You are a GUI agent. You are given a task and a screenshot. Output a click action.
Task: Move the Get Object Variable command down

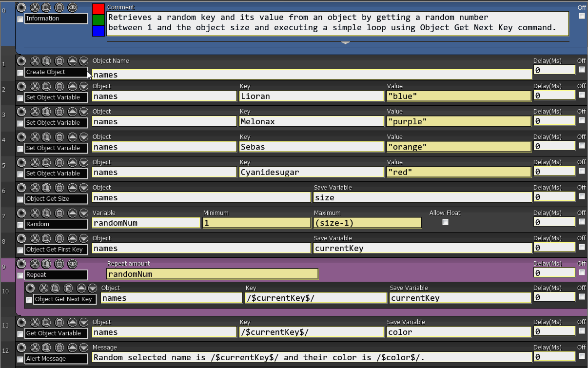click(x=84, y=322)
